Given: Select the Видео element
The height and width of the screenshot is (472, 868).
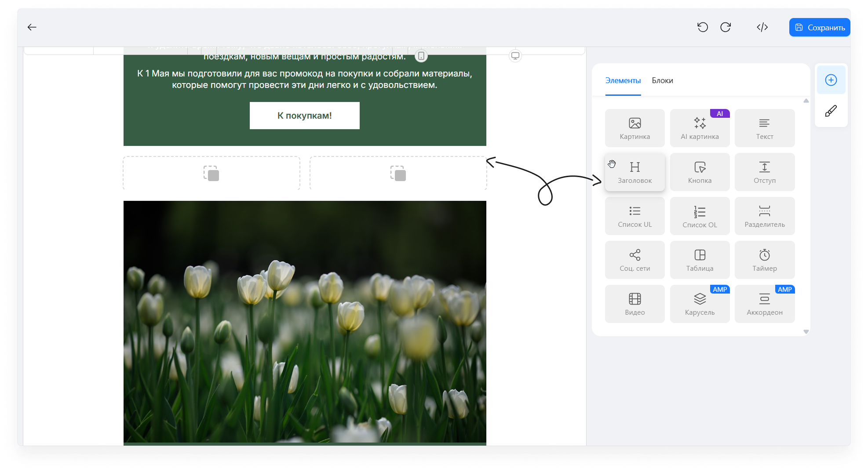Looking at the screenshot, I should (x=635, y=304).
